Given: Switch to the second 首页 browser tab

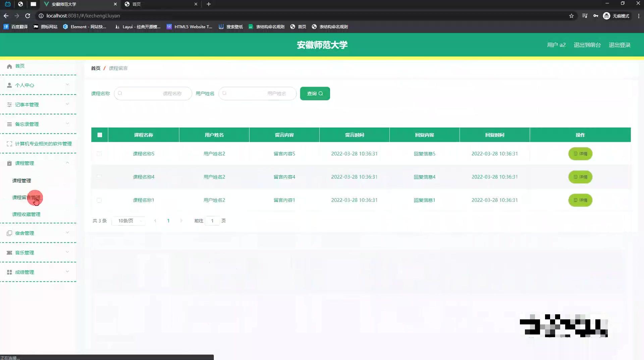Looking at the screenshot, I should [x=161, y=4].
